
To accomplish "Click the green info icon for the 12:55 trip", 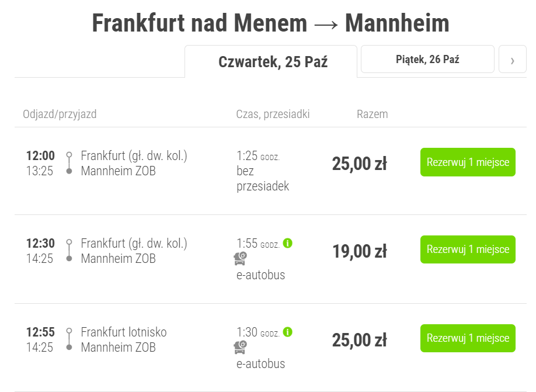I will click(x=288, y=332).
